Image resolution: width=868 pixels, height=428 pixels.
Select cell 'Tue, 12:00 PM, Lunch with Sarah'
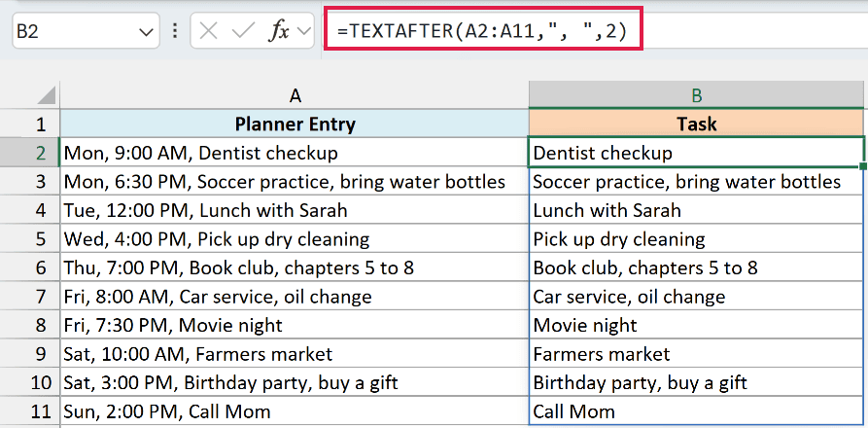pos(295,210)
